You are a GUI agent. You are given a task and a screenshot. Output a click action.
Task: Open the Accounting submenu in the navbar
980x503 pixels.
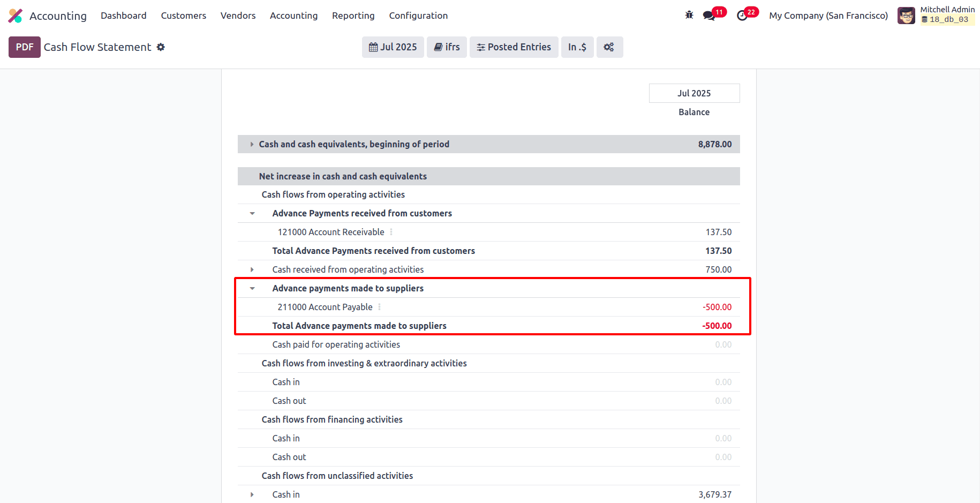(293, 16)
